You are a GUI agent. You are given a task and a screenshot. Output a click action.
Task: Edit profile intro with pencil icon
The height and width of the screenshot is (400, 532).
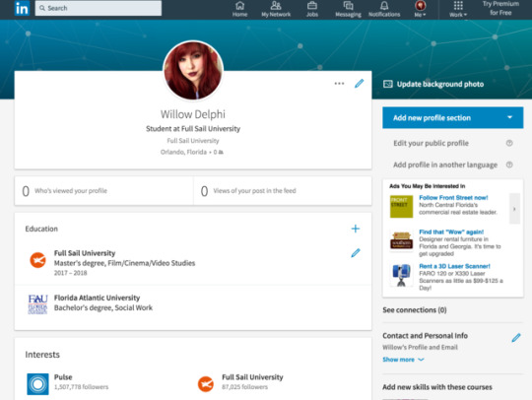[359, 84]
